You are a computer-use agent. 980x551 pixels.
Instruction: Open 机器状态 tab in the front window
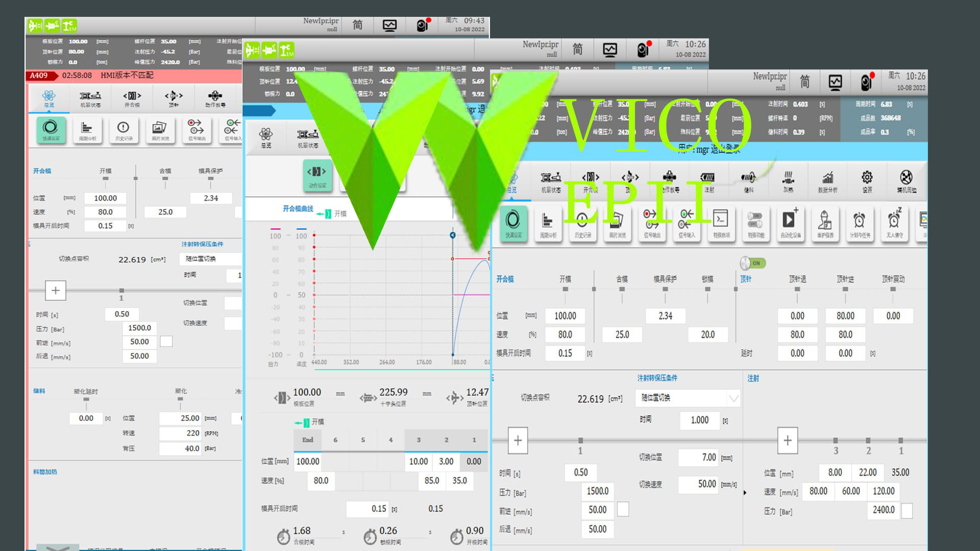(551, 182)
